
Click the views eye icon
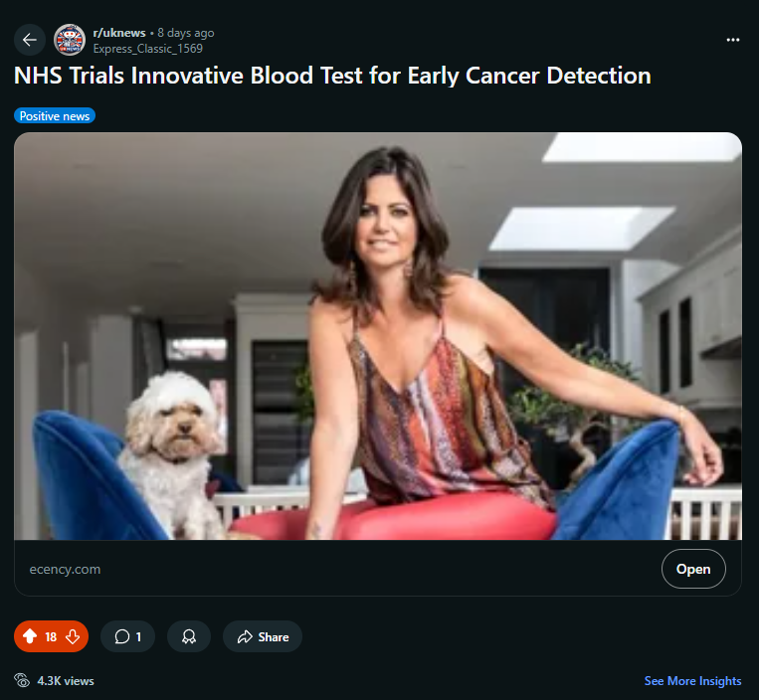pos(22,680)
